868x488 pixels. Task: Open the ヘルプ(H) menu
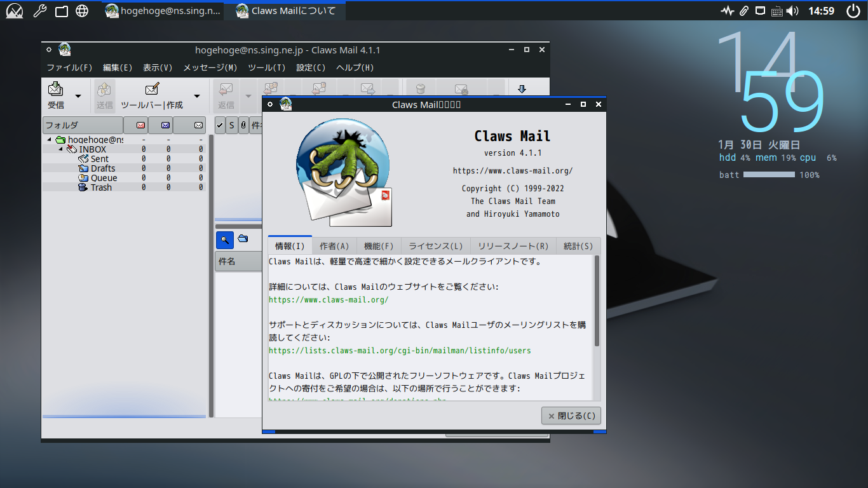[355, 67]
